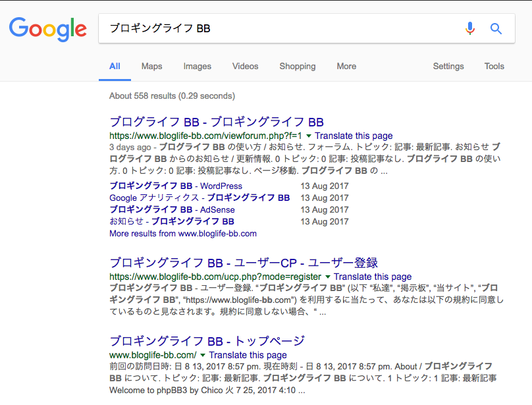Viewport: 532px width, 405px height.
Task: Open sitelink ブロギングライフ BB - WordPress
Action: (176, 186)
